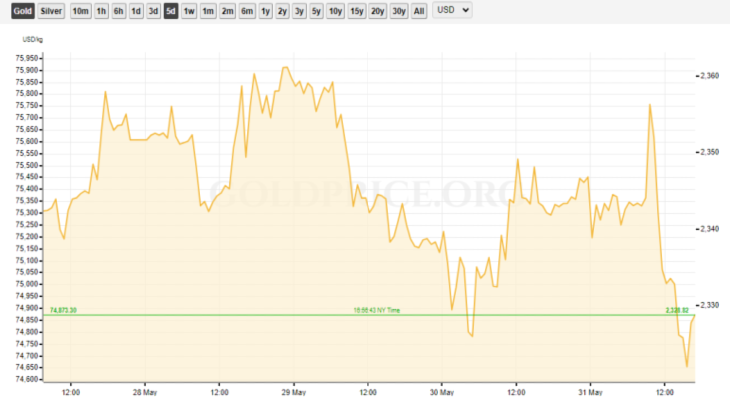
Task: Click the USD/kg axis unit label
Action: (33, 40)
